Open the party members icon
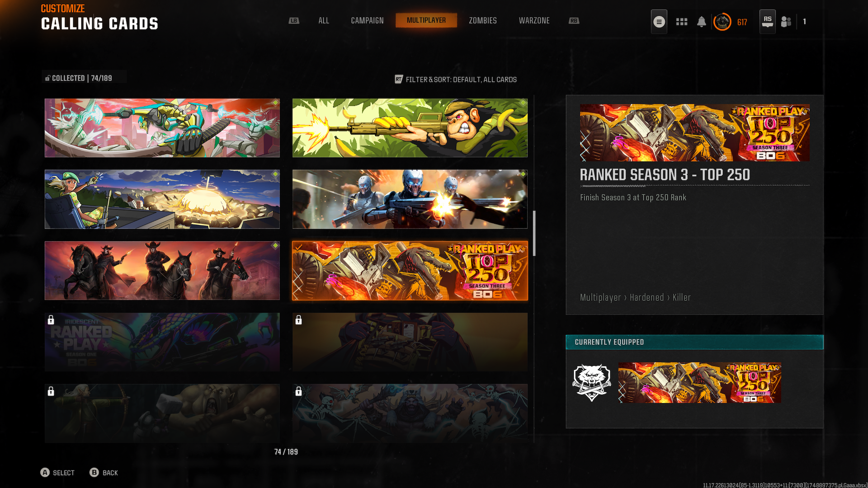 click(786, 22)
